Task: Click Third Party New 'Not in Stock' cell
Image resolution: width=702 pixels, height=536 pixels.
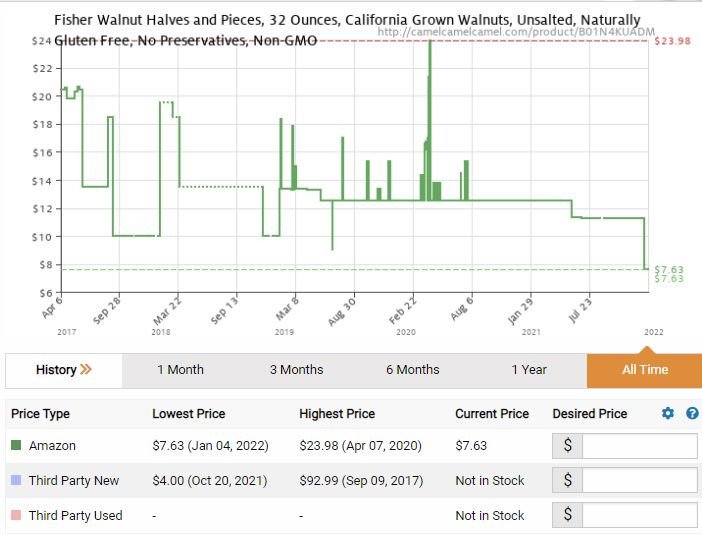Action: click(x=490, y=480)
